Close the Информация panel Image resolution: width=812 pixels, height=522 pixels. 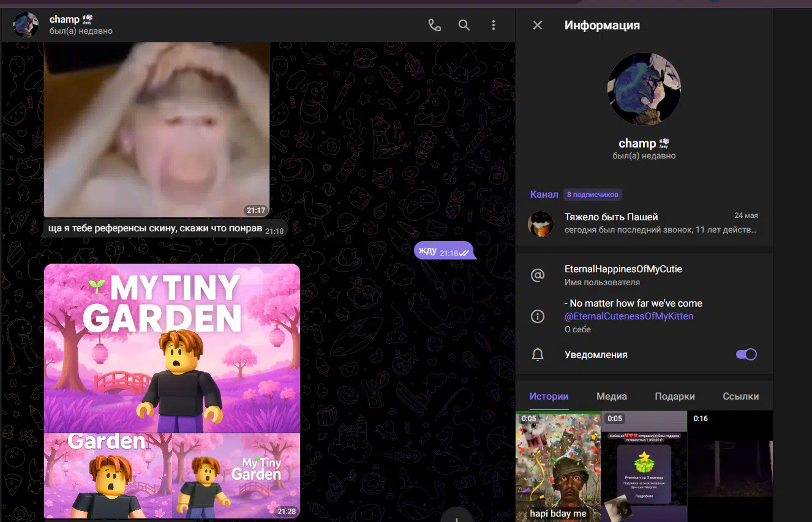coord(538,25)
